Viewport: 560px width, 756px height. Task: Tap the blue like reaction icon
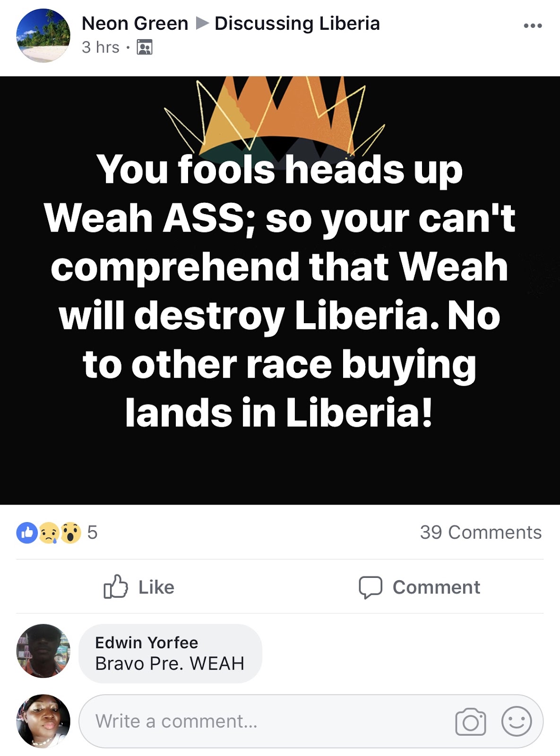point(27,533)
